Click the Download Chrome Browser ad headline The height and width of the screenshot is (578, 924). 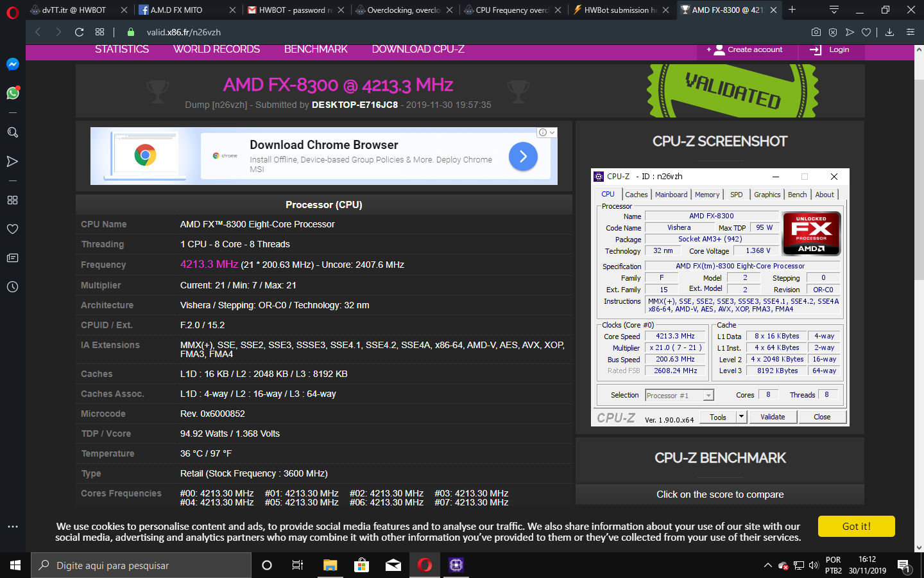point(324,145)
